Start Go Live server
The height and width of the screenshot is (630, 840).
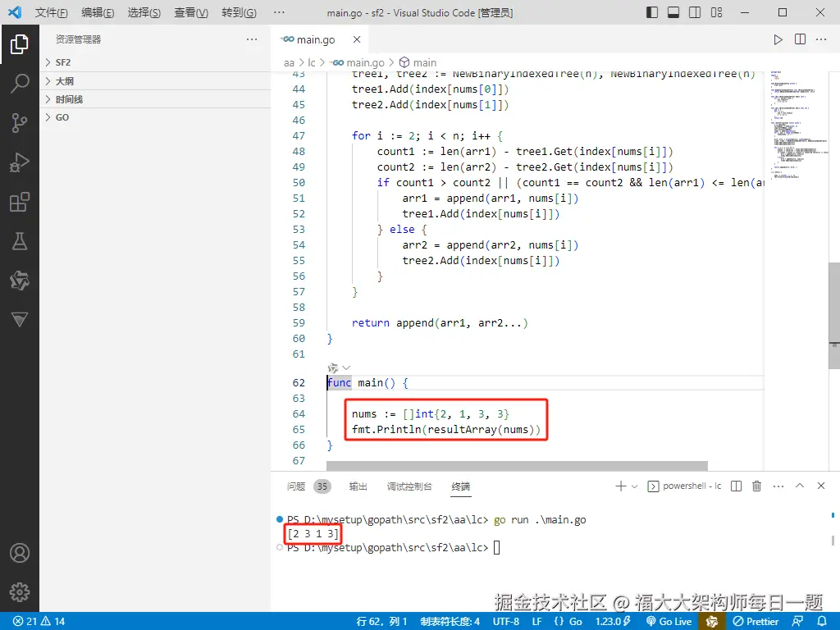[669, 621]
